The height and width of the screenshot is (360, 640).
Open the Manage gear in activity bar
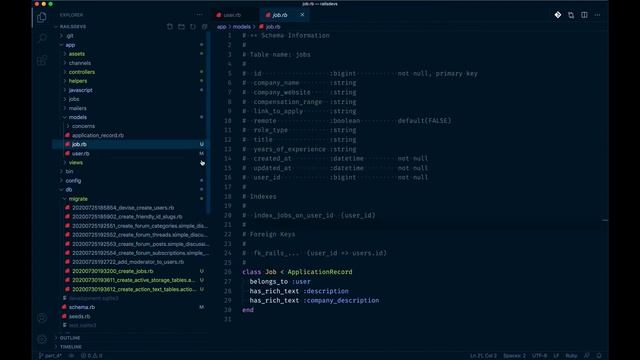(x=42, y=339)
